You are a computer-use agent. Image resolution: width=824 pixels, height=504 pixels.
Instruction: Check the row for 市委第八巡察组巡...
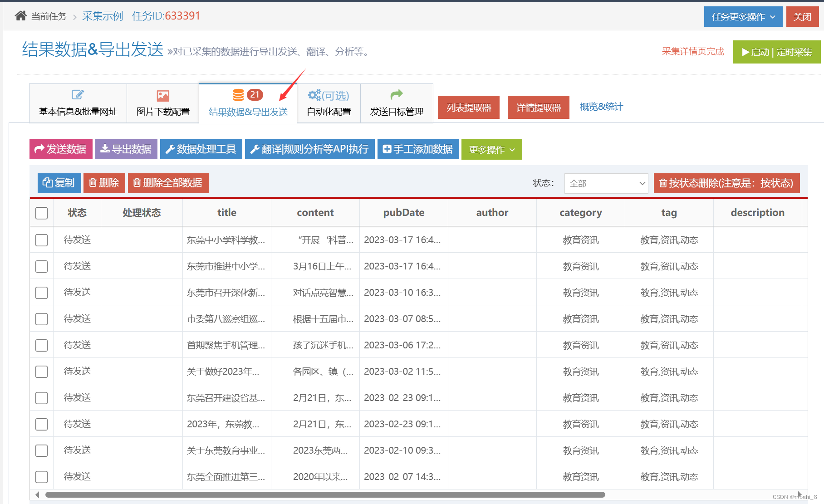pos(41,319)
